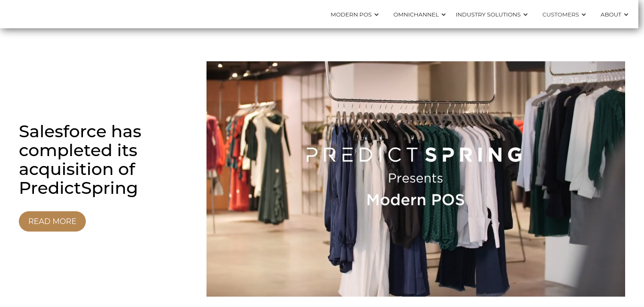Click the down arrow next to About

(626, 15)
